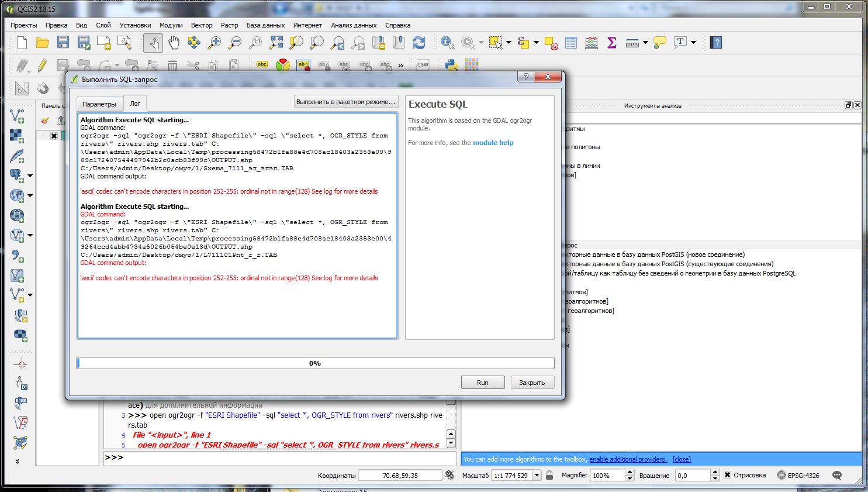The width and height of the screenshot is (868, 492).
Task: Toggle the layer visibility checkbox in layers panel
Action: pyautogui.click(x=54, y=136)
